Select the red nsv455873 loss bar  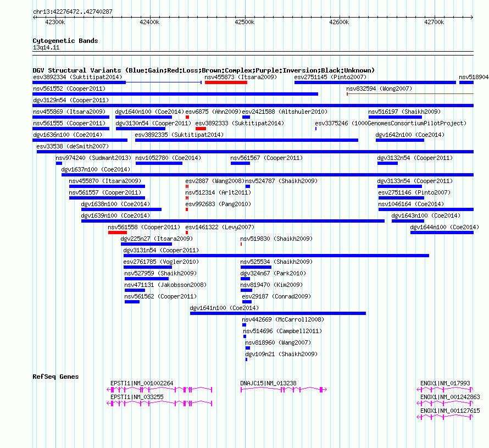point(226,82)
